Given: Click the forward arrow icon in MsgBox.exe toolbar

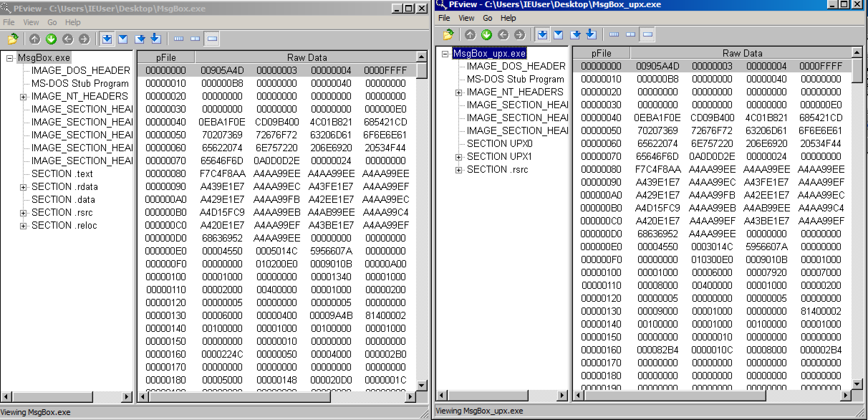Looking at the screenshot, I should coord(84,39).
